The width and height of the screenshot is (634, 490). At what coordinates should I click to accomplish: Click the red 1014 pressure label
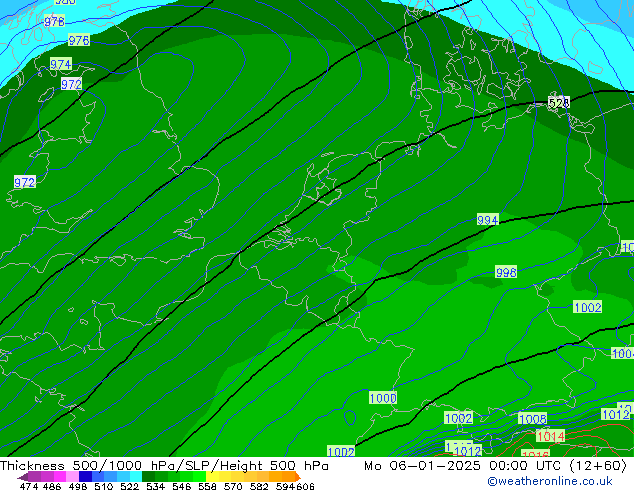coord(551,436)
